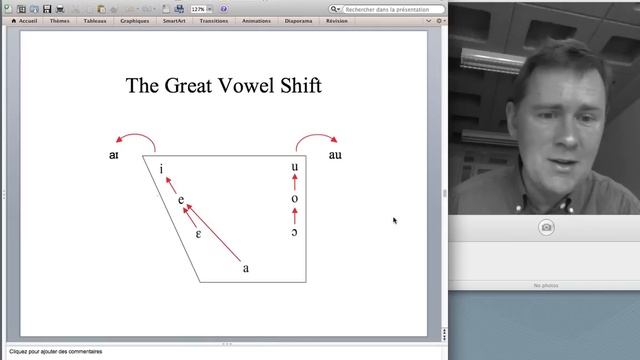
Task: Select the vowel 'i' in the diagram
Action: [162, 169]
